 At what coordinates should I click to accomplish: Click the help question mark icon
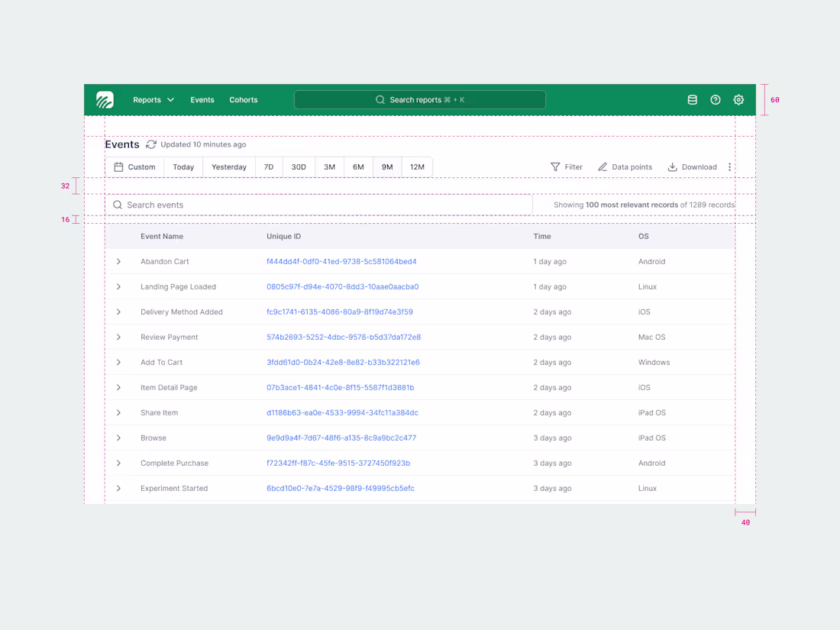coord(716,99)
